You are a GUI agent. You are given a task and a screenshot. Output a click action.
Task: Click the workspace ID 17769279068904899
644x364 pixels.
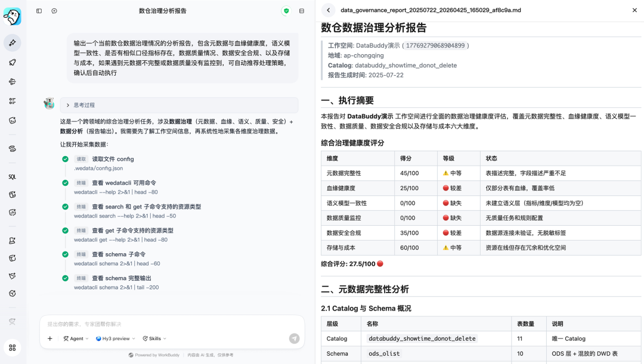tap(435, 45)
